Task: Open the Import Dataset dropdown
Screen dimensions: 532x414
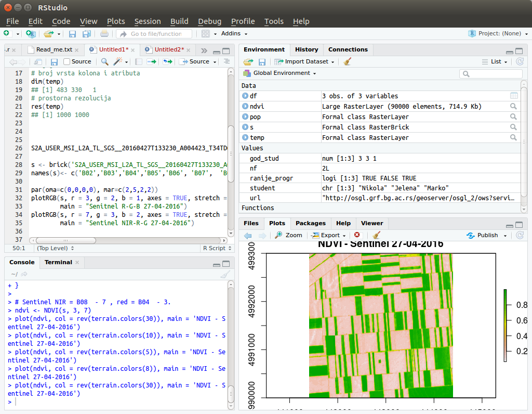Action: [306, 61]
